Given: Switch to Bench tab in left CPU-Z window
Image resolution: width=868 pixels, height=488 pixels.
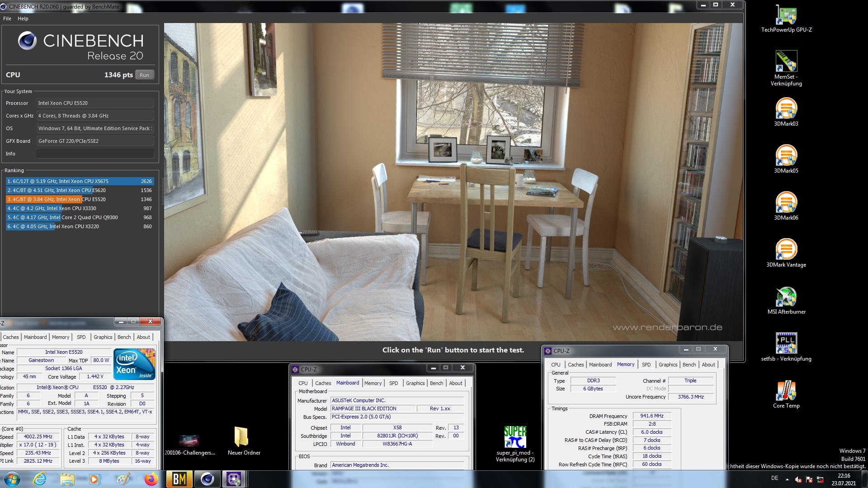Looking at the screenshot, I should [x=124, y=337].
